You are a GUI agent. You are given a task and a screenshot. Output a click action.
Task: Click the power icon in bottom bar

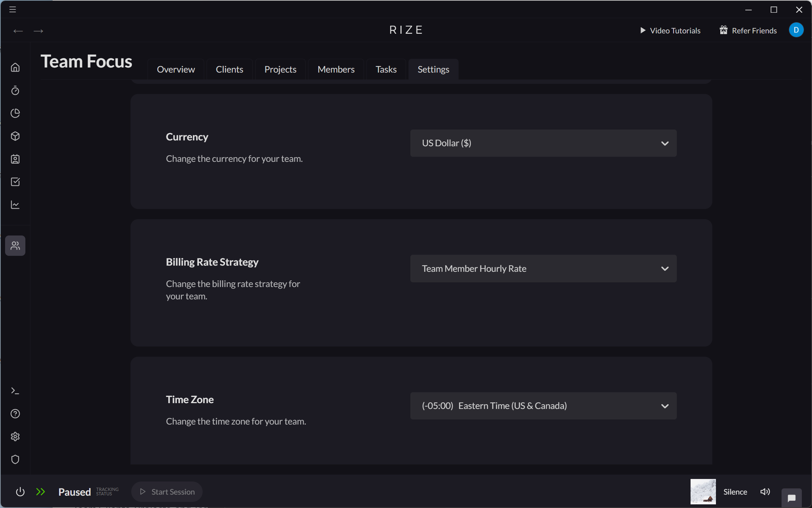pyautogui.click(x=20, y=492)
